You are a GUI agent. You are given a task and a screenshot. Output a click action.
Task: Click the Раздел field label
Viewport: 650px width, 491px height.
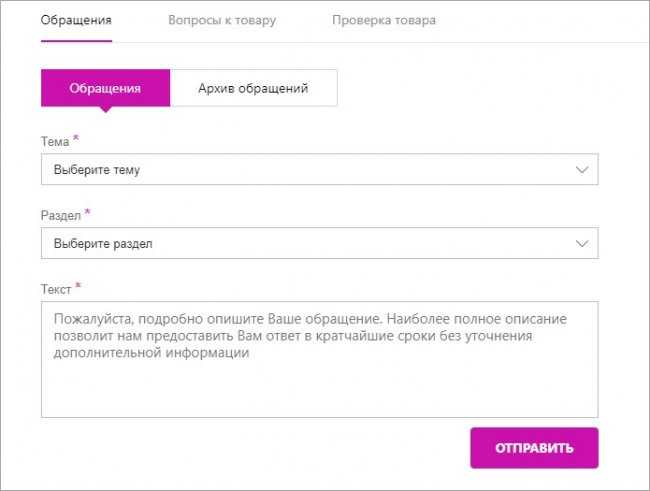[61, 215]
